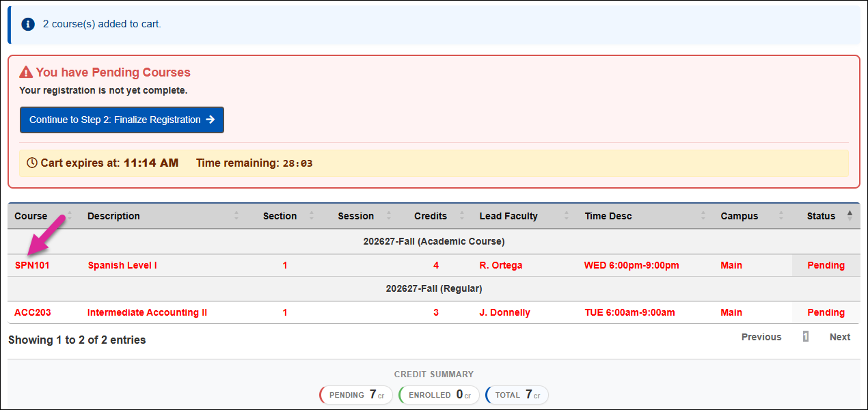Click the PENDING 7 cr summary pill
Viewport: 868px width, 410px height.
(356, 395)
